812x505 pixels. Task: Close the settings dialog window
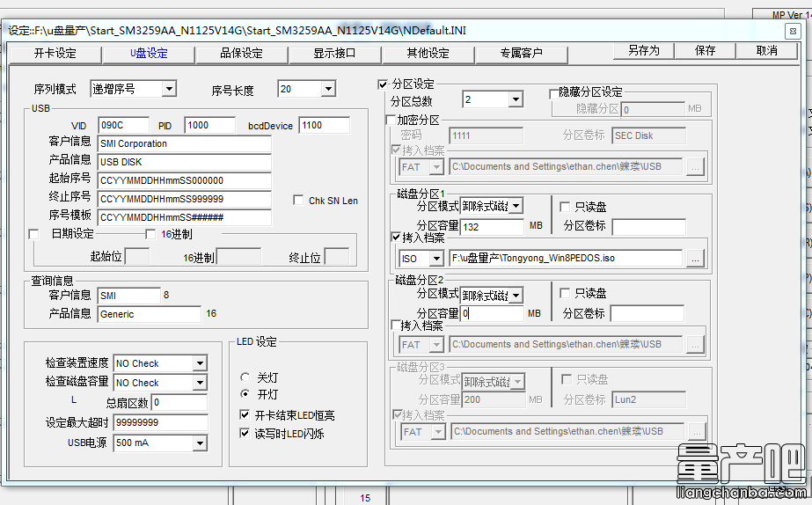pos(793,31)
